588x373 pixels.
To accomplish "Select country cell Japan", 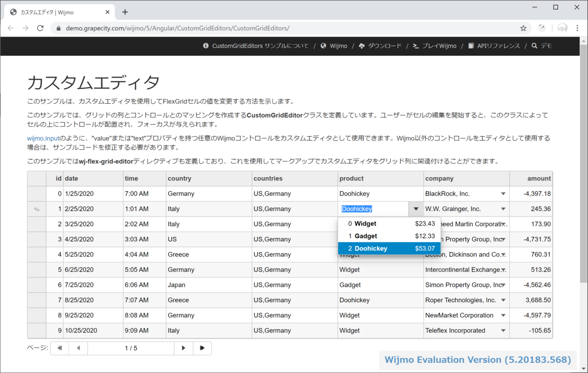I will tap(209, 285).
